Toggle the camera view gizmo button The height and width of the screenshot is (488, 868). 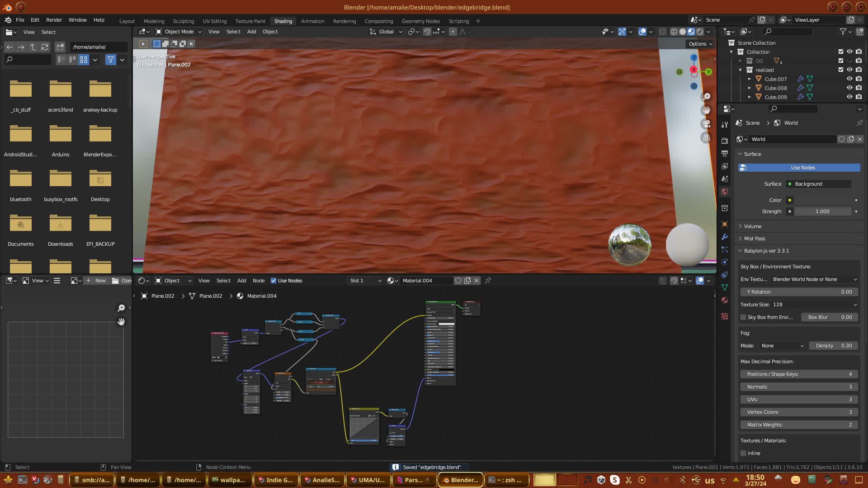[707, 124]
